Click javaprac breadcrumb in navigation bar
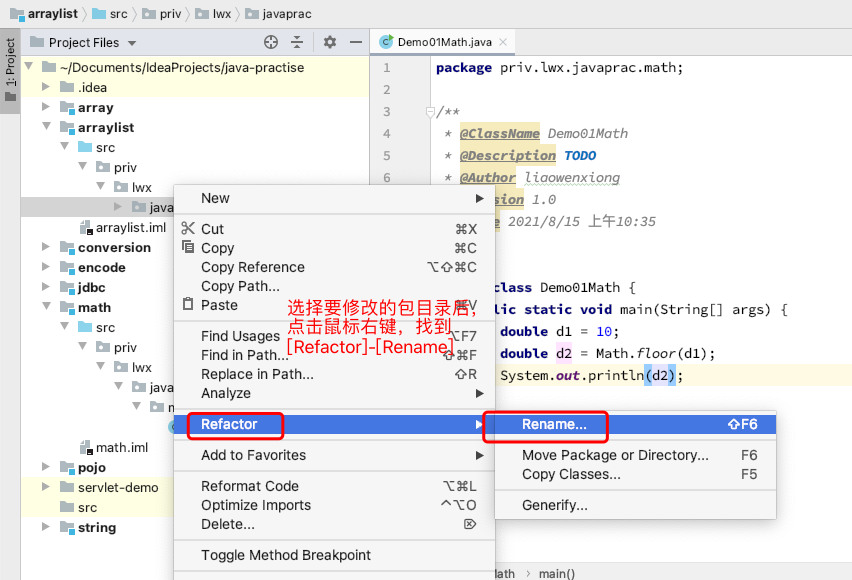This screenshot has width=852, height=580. [278, 14]
